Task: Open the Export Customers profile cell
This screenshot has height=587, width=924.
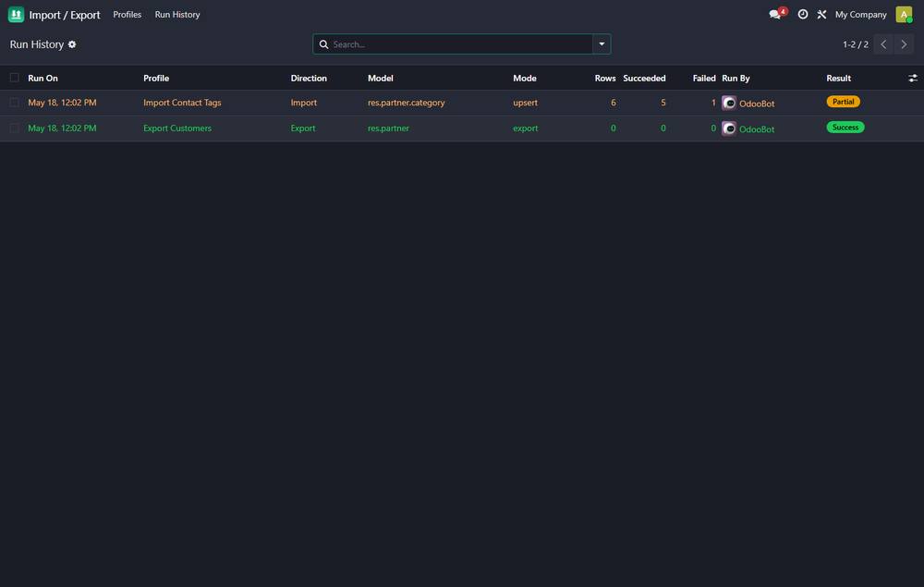Action: click(177, 128)
